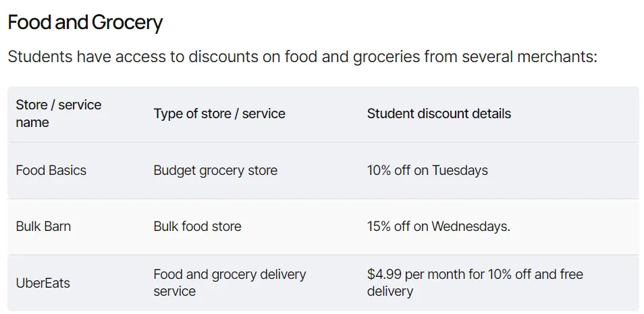Click the word Wednesdays in Bulk Barn row
The height and width of the screenshot is (314, 644).
coord(470,226)
